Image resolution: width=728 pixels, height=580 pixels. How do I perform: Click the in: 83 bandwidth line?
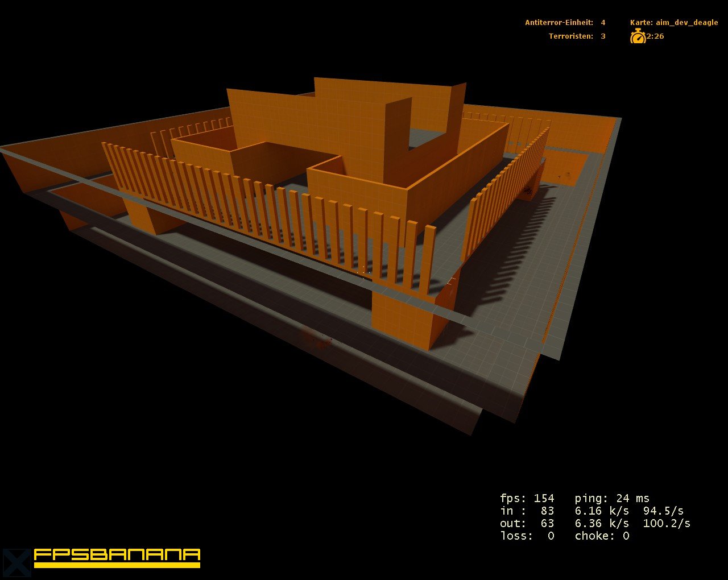(526, 511)
